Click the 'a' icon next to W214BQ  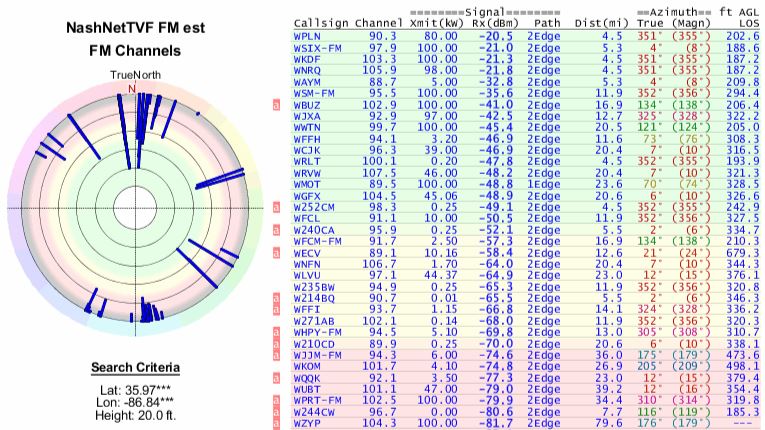[276, 299]
